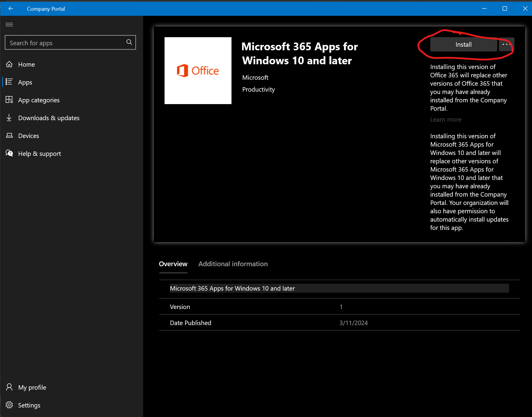Click the Settings gear icon

(9, 405)
